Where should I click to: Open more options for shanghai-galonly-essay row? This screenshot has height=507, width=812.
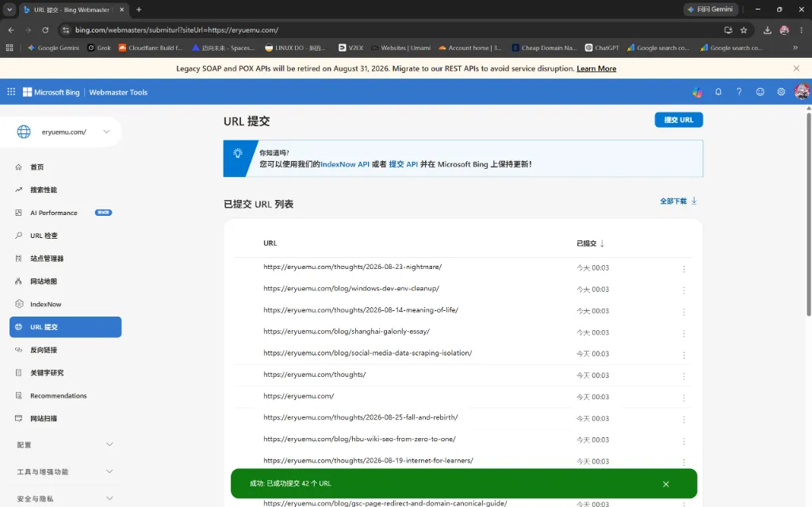pyautogui.click(x=684, y=333)
